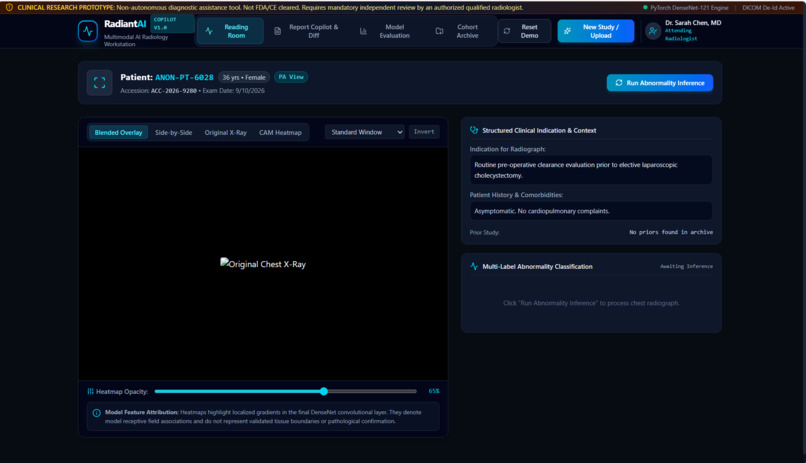The width and height of the screenshot is (806, 463).
Task: Click the Model Feature Attribution info icon
Action: point(96,413)
